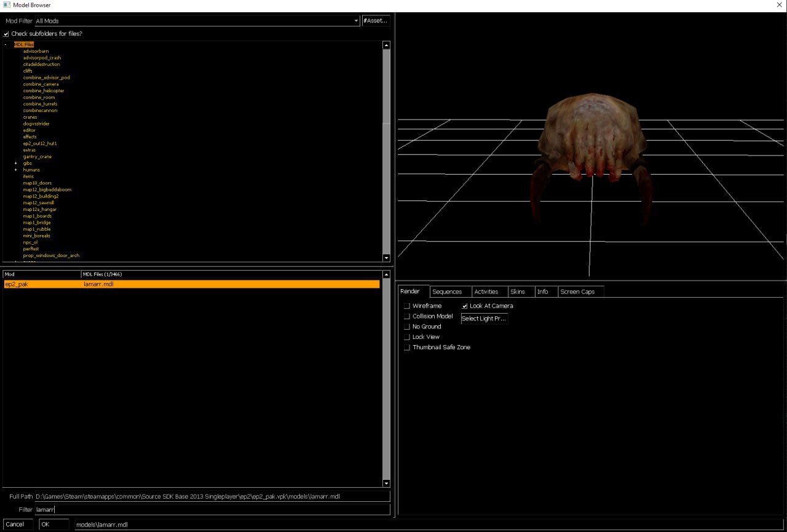The height and width of the screenshot is (532, 787).
Task: Select the cranes folder
Action: 30,117
